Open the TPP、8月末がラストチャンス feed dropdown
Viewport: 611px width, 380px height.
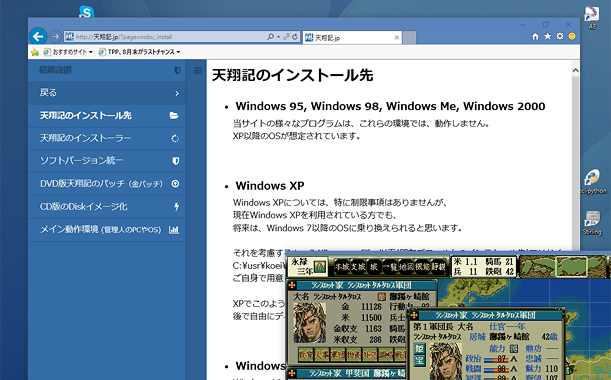[x=140, y=52]
